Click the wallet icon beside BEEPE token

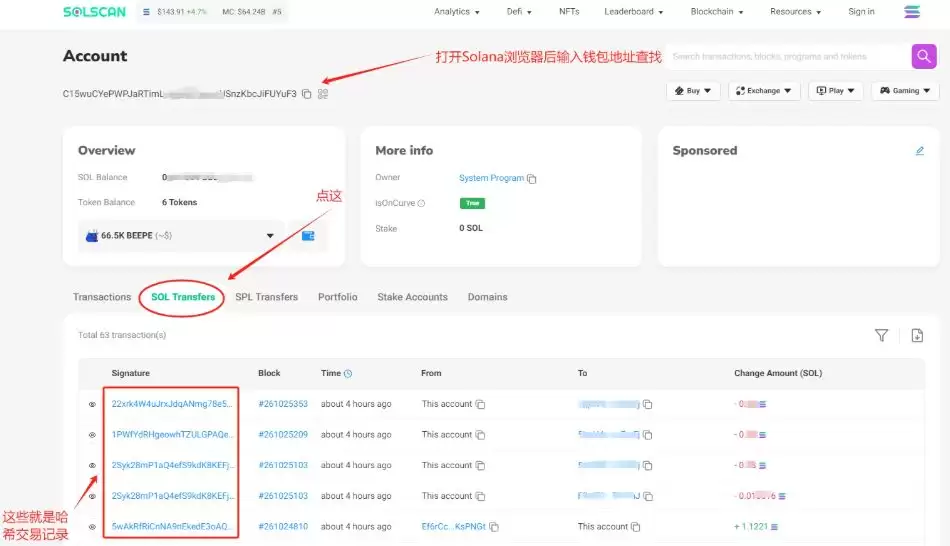(308, 236)
